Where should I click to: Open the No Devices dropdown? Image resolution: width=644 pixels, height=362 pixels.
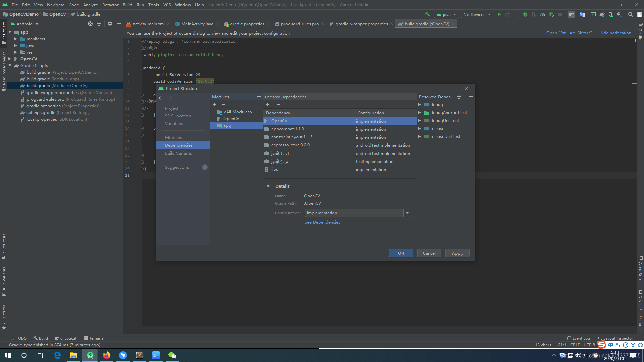point(477,14)
